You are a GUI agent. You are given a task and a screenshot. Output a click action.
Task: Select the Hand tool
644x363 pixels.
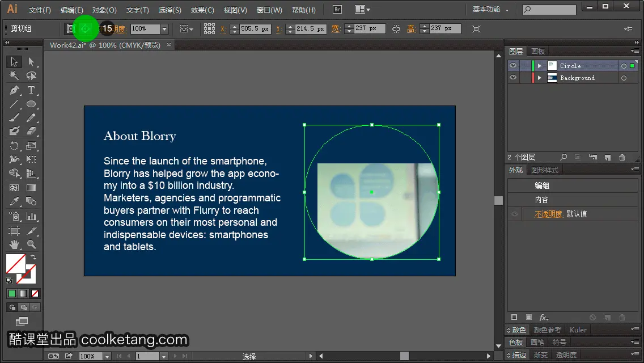tap(14, 244)
